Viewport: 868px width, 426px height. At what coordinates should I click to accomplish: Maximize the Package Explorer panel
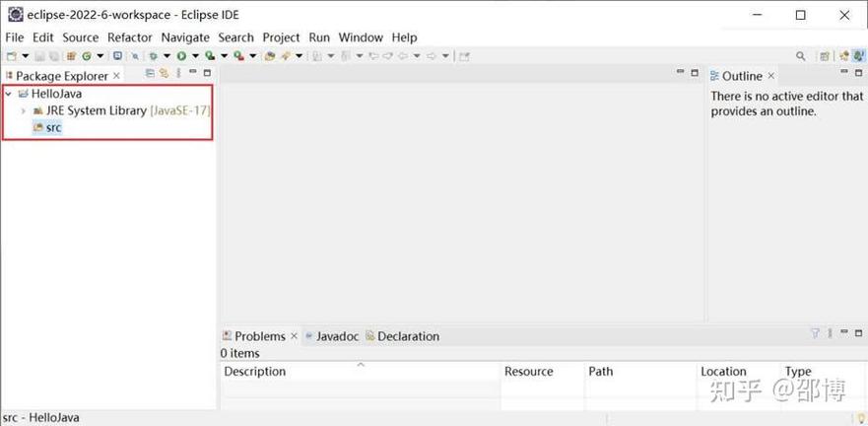pos(207,74)
